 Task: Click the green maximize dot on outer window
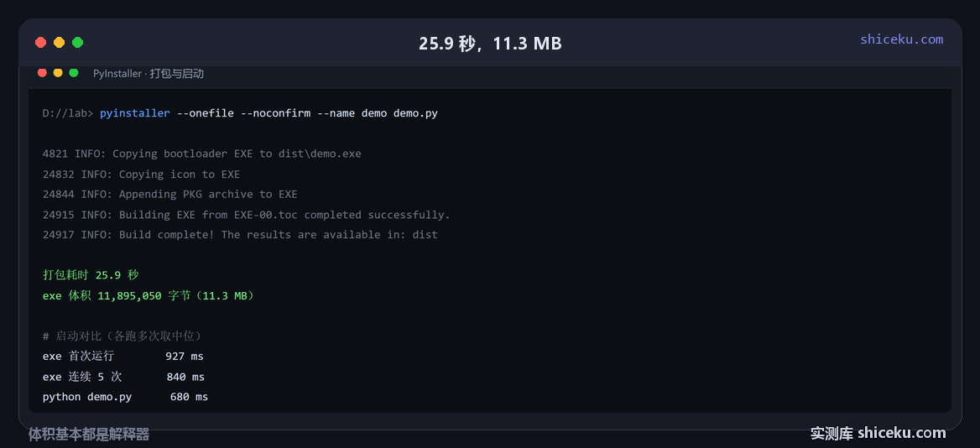(x=77, y=43)
